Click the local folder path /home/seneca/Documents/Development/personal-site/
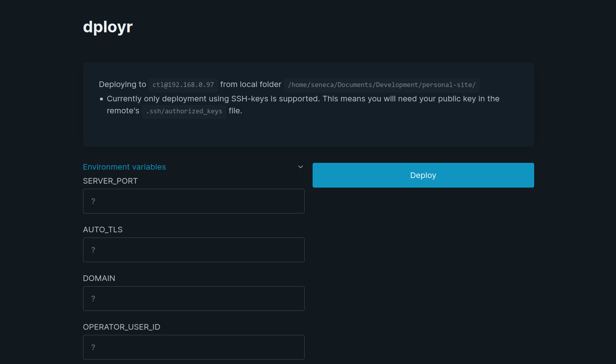Viewport: 616px width, 364px height. [x=382, y=85]
